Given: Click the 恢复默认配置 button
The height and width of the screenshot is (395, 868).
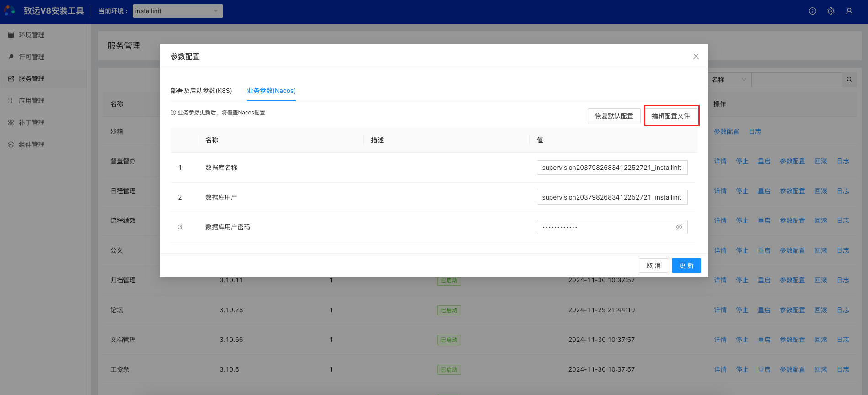Looking at the screenshot, I should tap(614, 116).
